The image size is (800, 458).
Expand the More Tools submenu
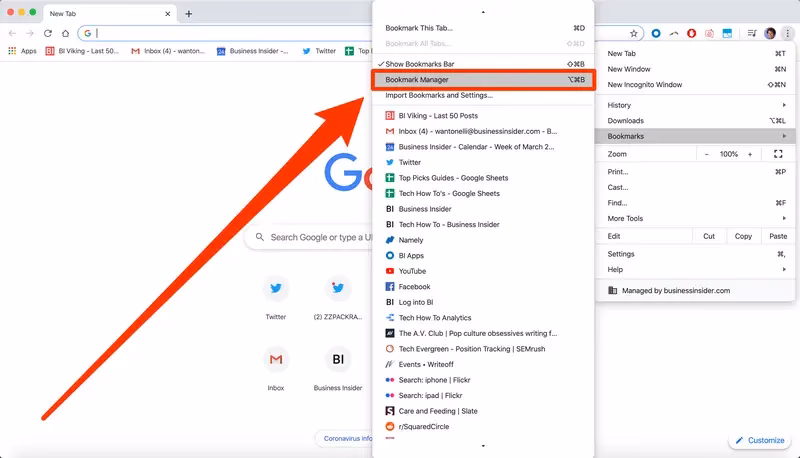pyautogui.click(x=695, y=218)
